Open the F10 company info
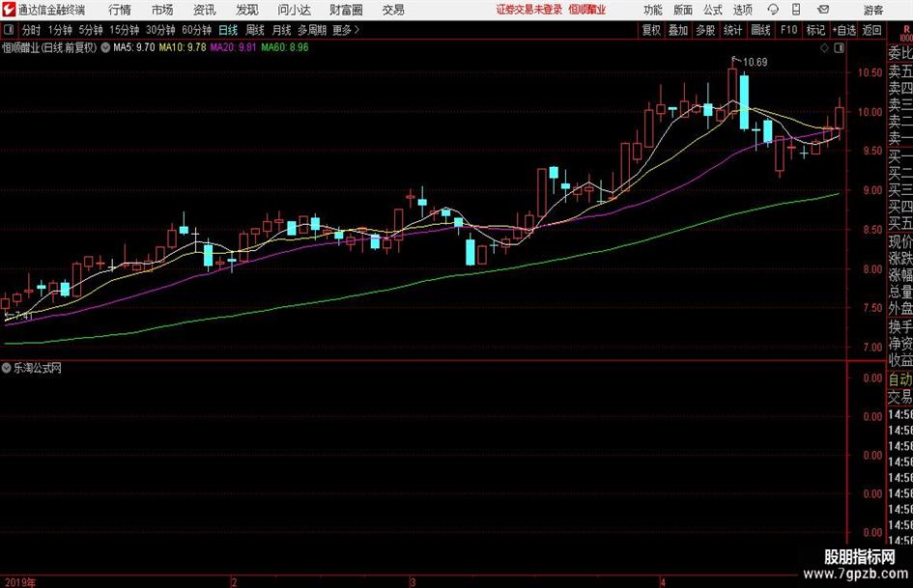 tap(788, 30)
